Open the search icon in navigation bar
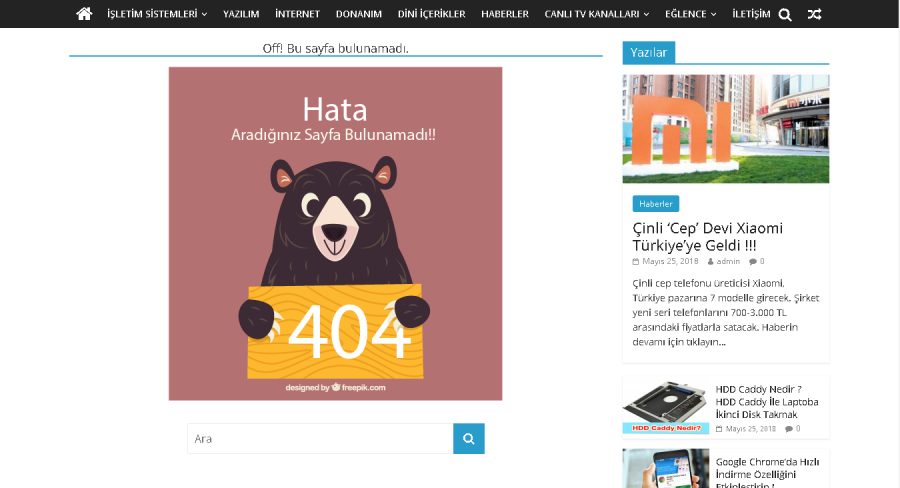This screenshot has width=900, height=488. click(x=785, y=15)
